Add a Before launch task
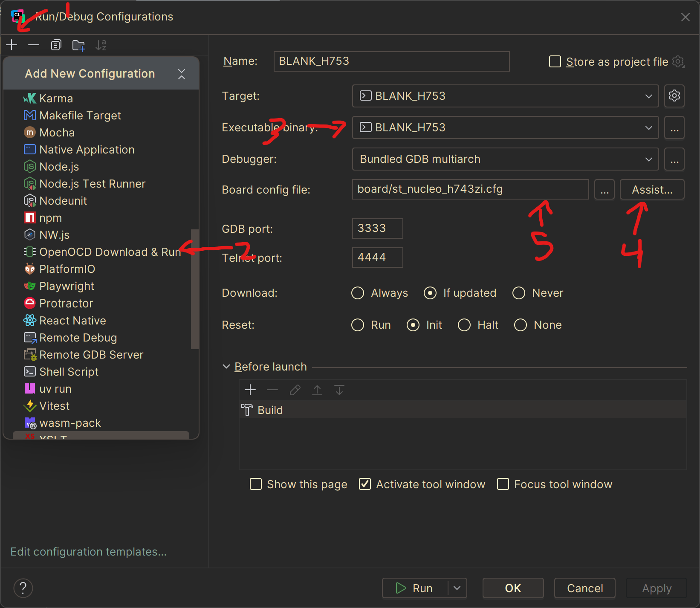The image size is (700, 608). tap(250, 390)
